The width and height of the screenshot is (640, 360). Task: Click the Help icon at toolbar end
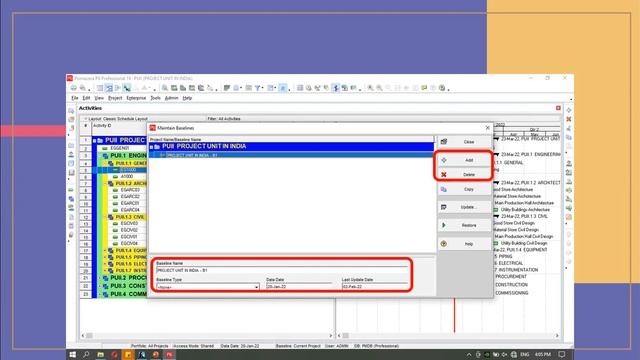point(442,88)
